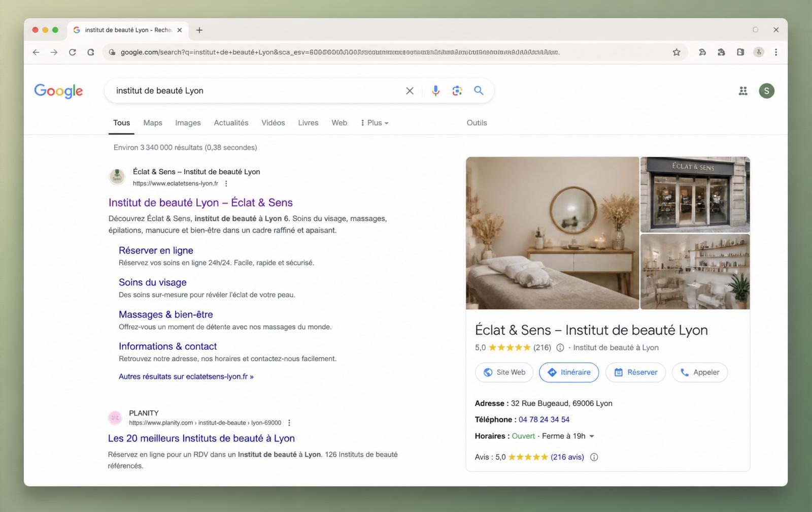Open more options for the Planity result
The image size is (812, 512).
tap(289, 423)
